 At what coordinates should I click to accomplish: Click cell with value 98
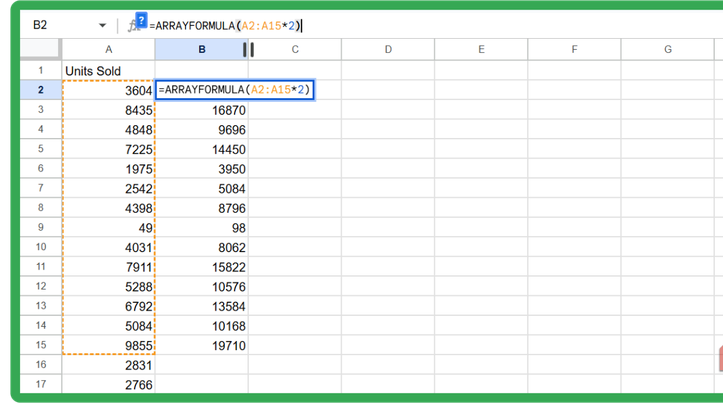point(201,227)
